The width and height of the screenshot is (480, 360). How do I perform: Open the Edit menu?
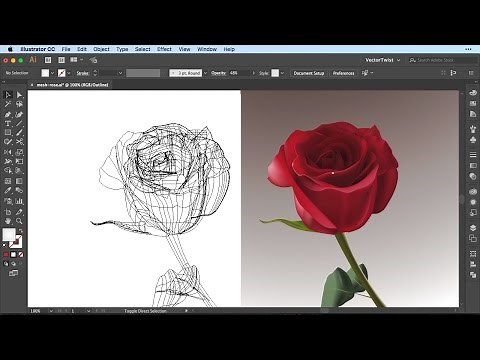point(82,49)
